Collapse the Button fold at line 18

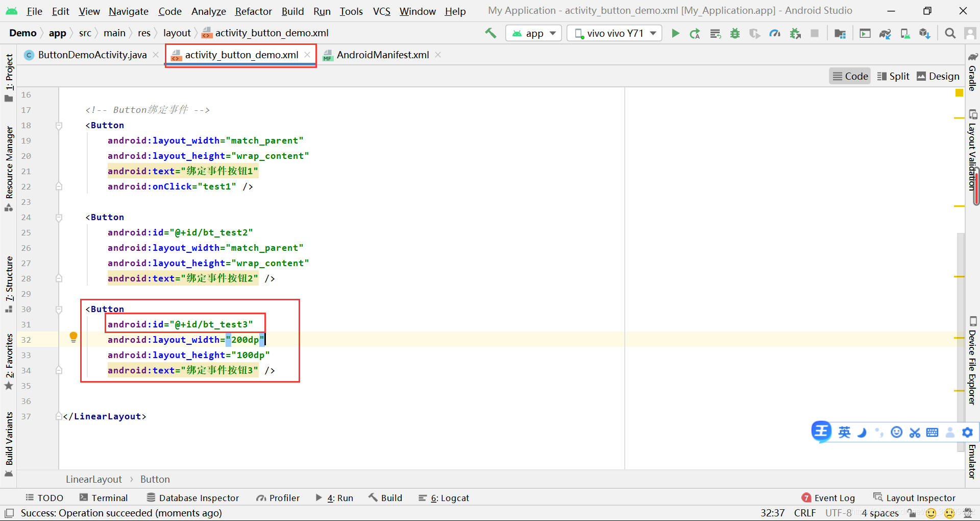(59, 126)
